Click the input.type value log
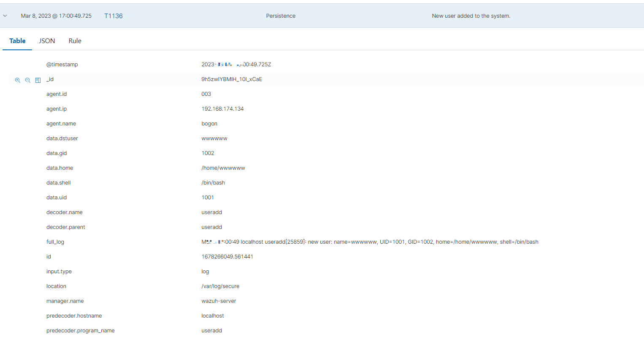The width and height of the screenshot is (644, 340). click(205, 272)
